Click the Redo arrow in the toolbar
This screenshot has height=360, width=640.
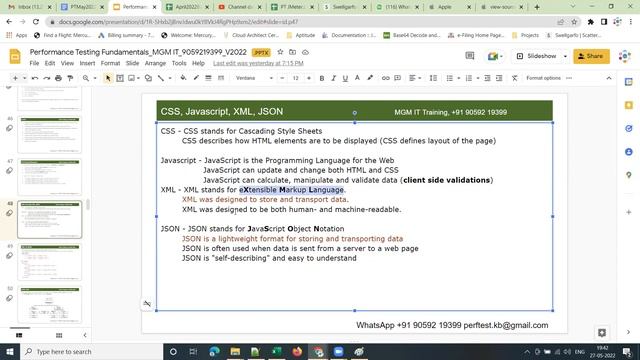click(47, 78)
